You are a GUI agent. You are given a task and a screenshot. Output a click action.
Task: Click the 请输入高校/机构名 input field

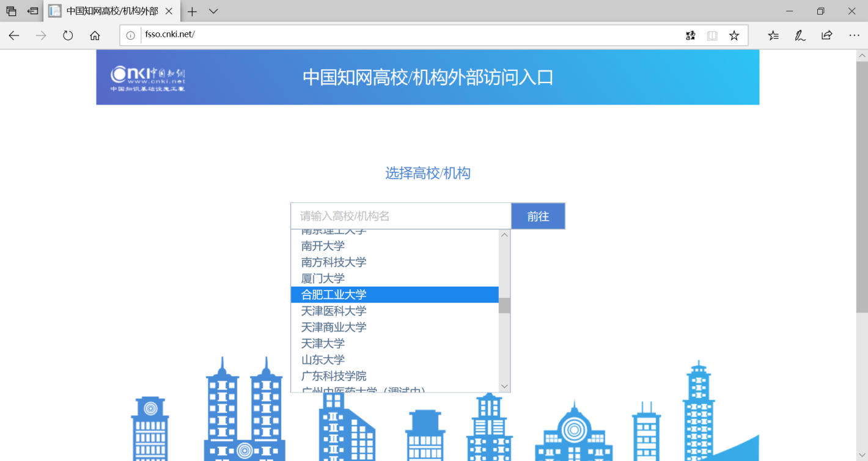(401, 216)
